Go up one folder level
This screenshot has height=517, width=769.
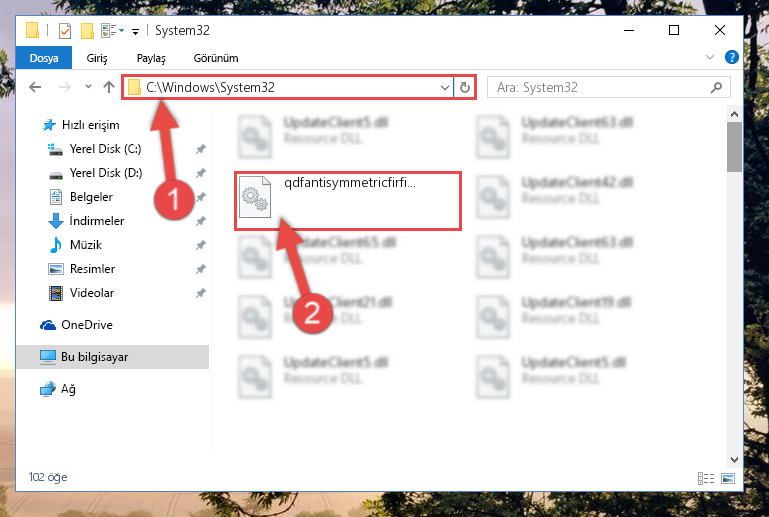coord(108,87)
